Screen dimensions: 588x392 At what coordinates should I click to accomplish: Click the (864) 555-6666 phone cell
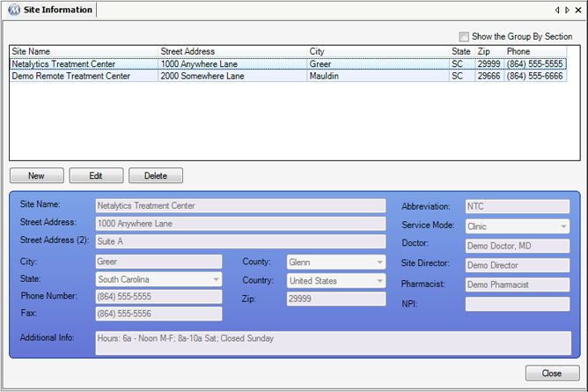pos(535,76)
